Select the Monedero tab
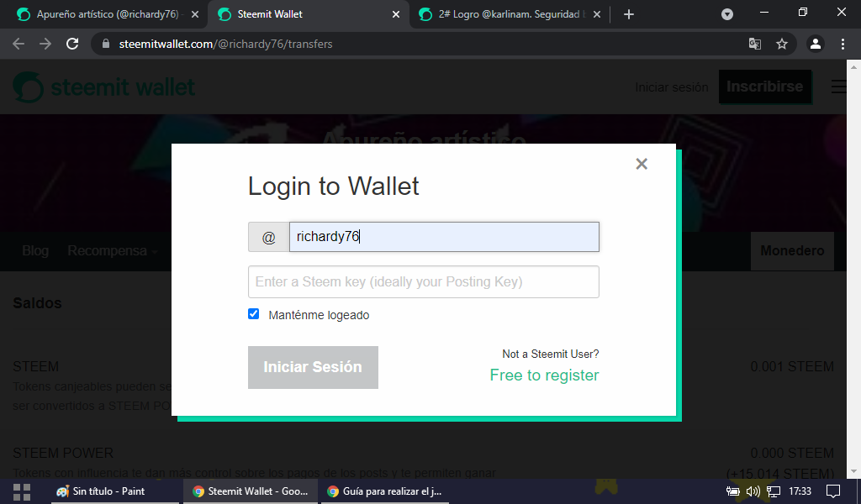861x504 pixels. pyautogui.click(x=792, y=250)
